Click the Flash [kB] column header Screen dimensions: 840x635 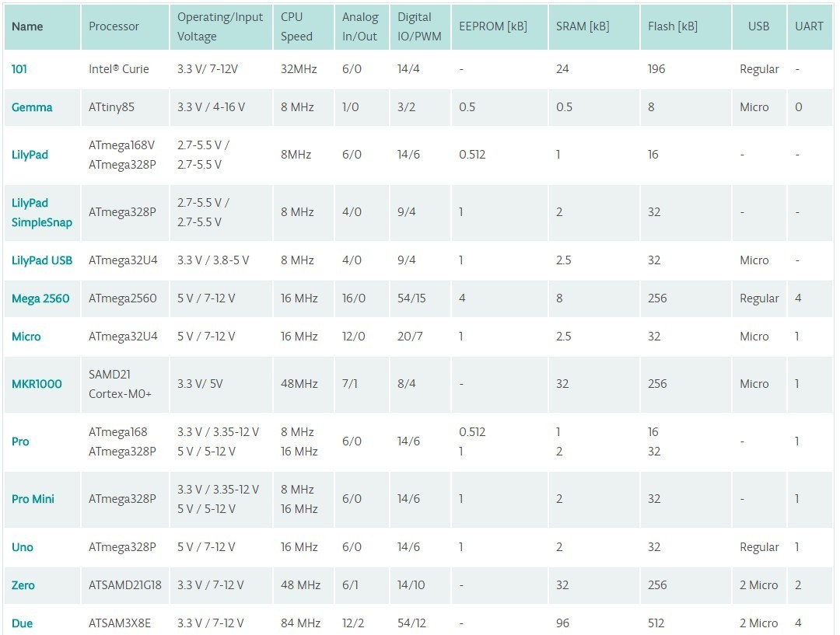coord(686,26)
